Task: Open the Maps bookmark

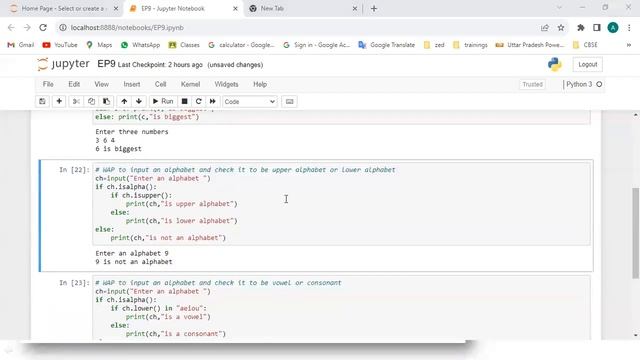Action: [x=99, y=45]
